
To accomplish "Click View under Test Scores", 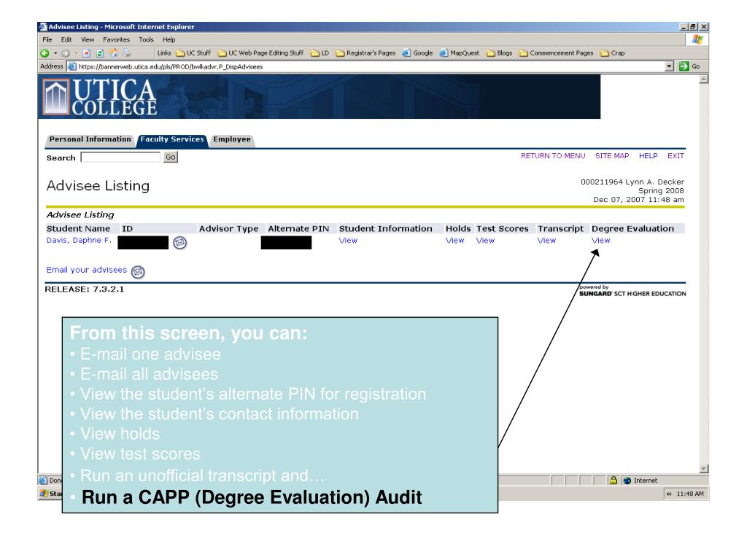I will coord(485,241).
